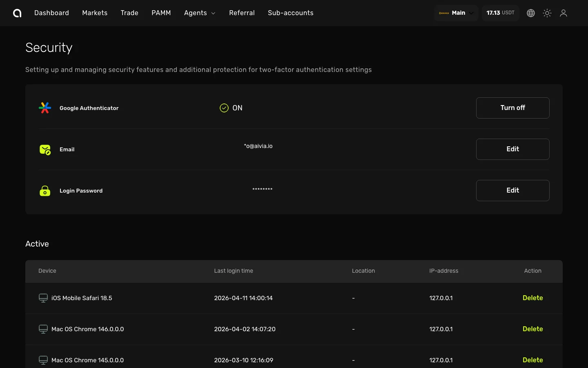Go to the Markets page
This screenshot has height=368, width=588.
[x=95, y=13]
